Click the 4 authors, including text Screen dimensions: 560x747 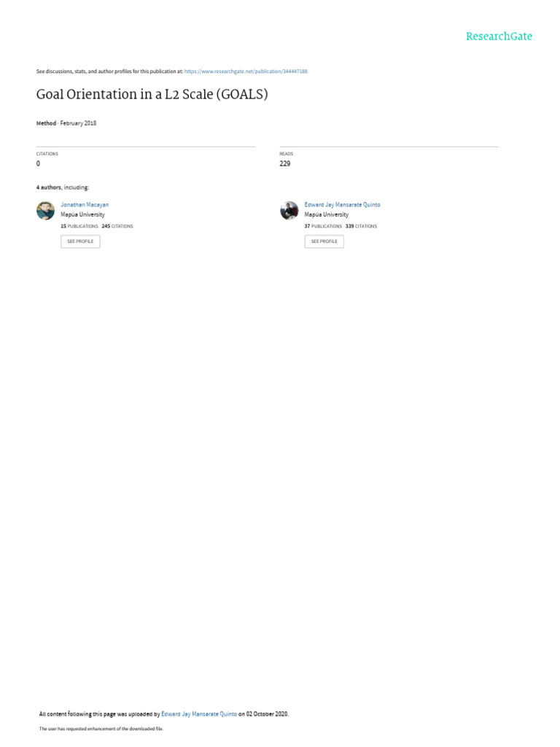pos(63,187)
